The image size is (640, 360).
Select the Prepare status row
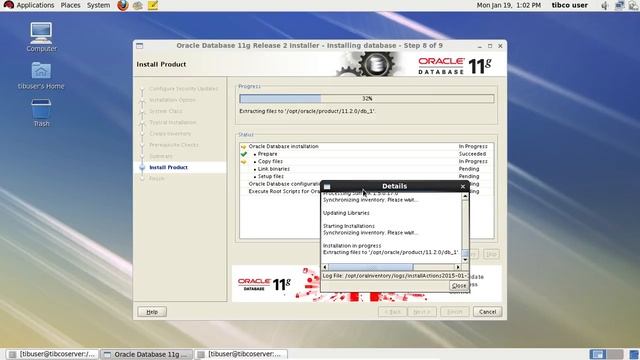pos(366,154)
